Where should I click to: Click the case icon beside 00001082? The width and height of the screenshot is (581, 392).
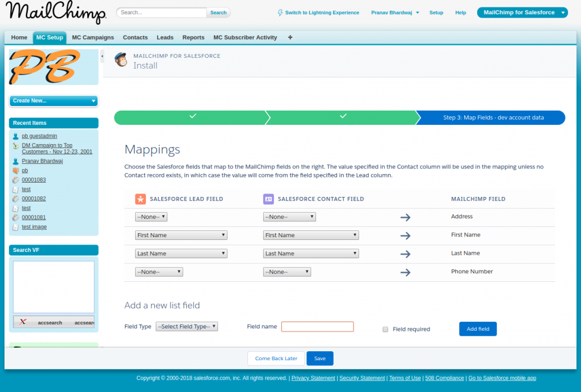15,199
